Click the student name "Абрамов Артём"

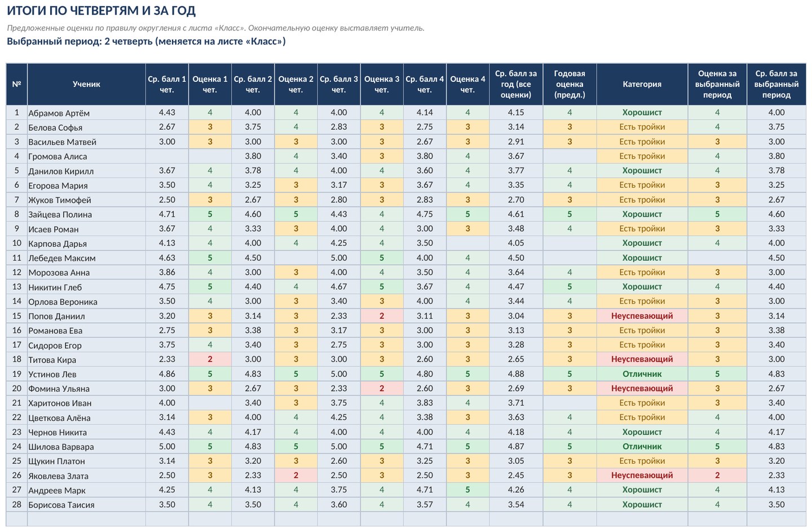pyautogui.click(x=59, y=113)
